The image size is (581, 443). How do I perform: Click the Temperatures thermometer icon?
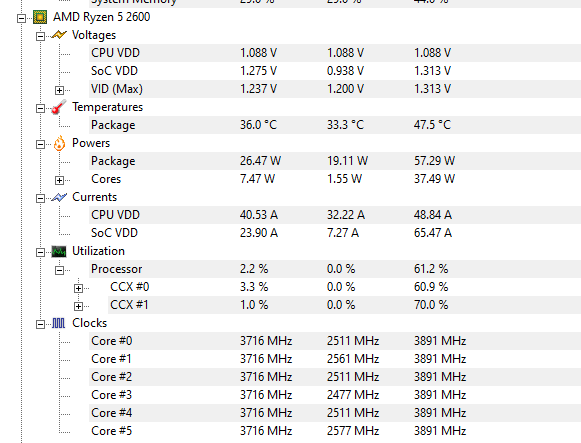coord(59,107)
